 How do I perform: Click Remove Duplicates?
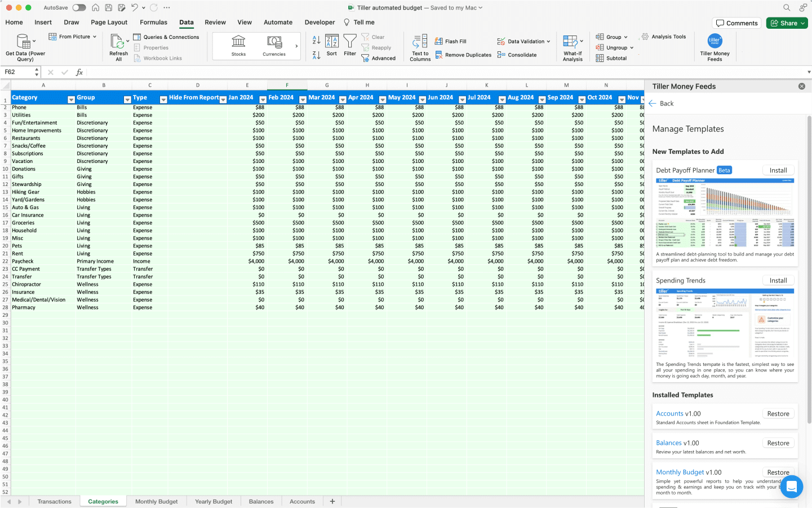tap(463, 55)
